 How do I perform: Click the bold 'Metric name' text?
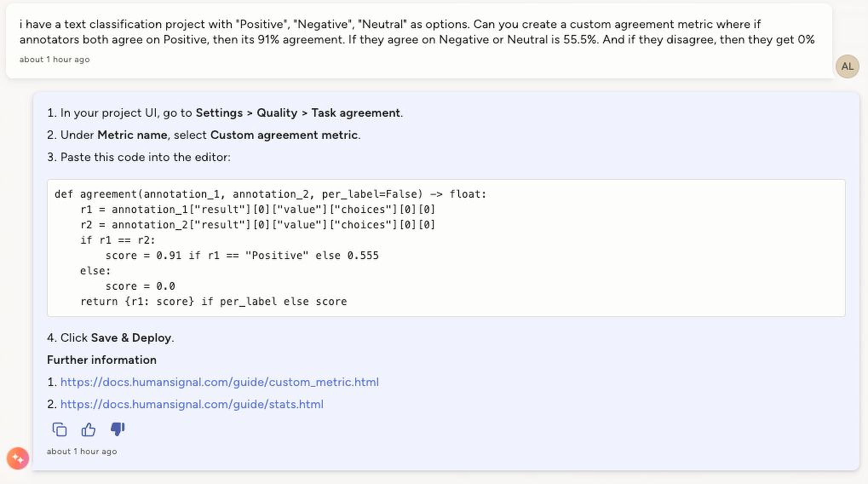point(132,135)
